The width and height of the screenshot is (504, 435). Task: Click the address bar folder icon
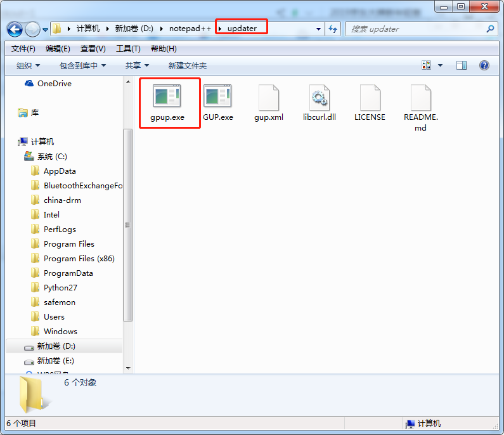57,29
